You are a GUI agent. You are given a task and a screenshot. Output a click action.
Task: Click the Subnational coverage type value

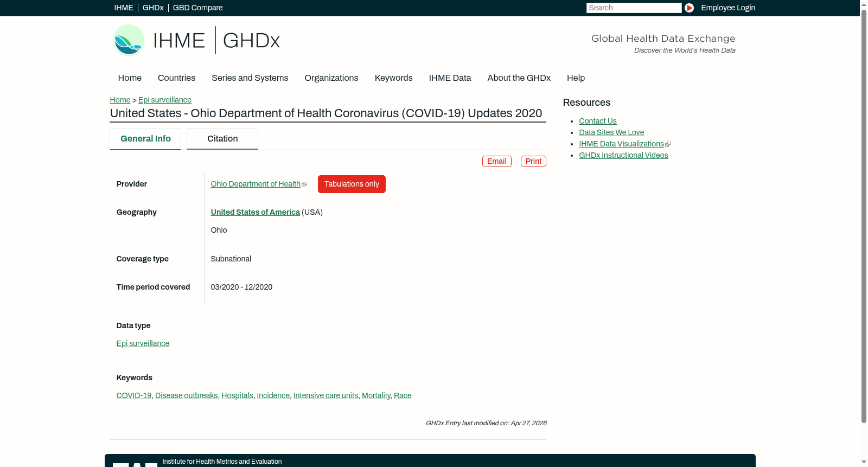pyautogui.click(x=231, y=259)
